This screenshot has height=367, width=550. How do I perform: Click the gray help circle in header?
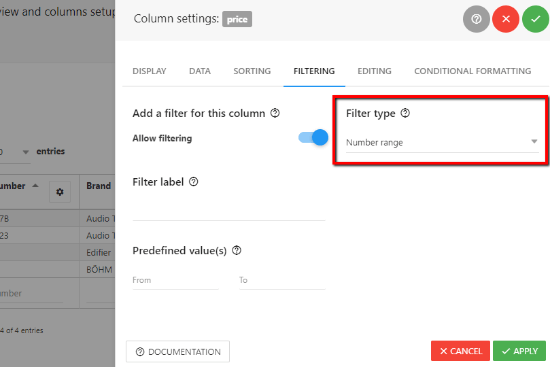(476, 19)
